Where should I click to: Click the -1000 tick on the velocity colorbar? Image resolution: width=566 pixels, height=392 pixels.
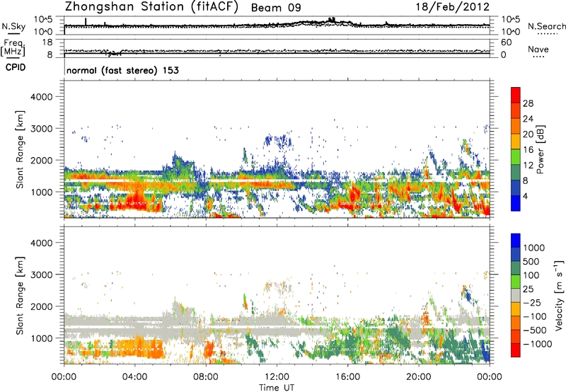[537, 344]
